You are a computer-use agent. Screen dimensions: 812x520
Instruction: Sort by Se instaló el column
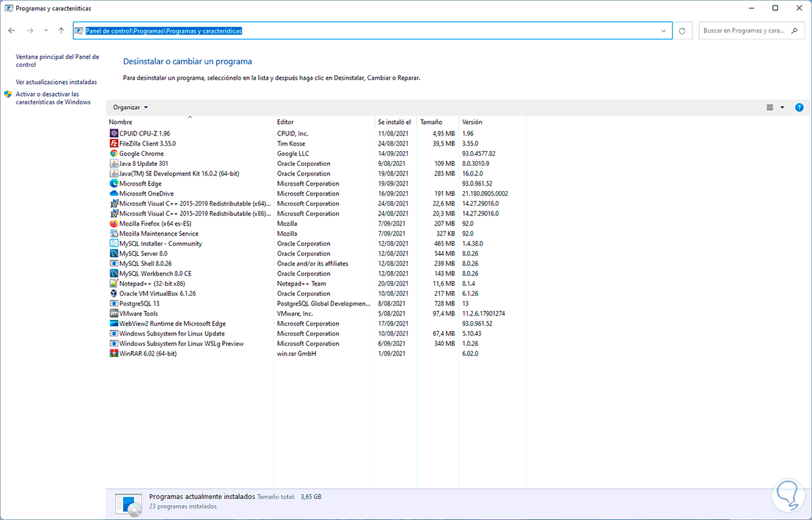(x=396, y=122)
